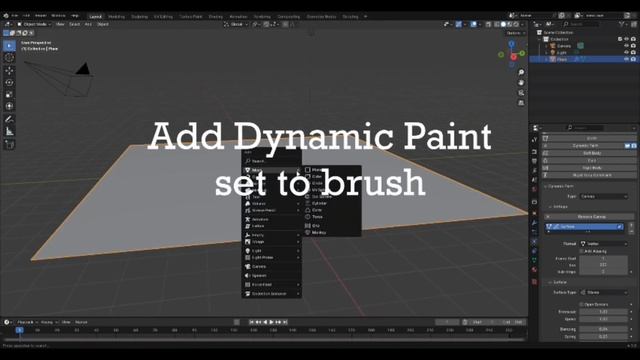Adjust the Damping value slider
This screenshot has height=360, width=640.
pyautogui.click(x=603, y=329)
